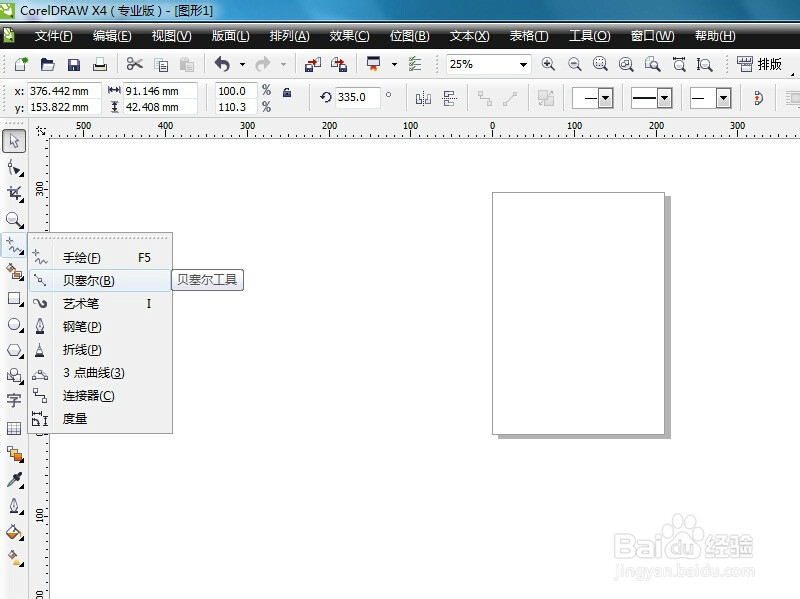Click the Cut scissors icon

[134, 64]
